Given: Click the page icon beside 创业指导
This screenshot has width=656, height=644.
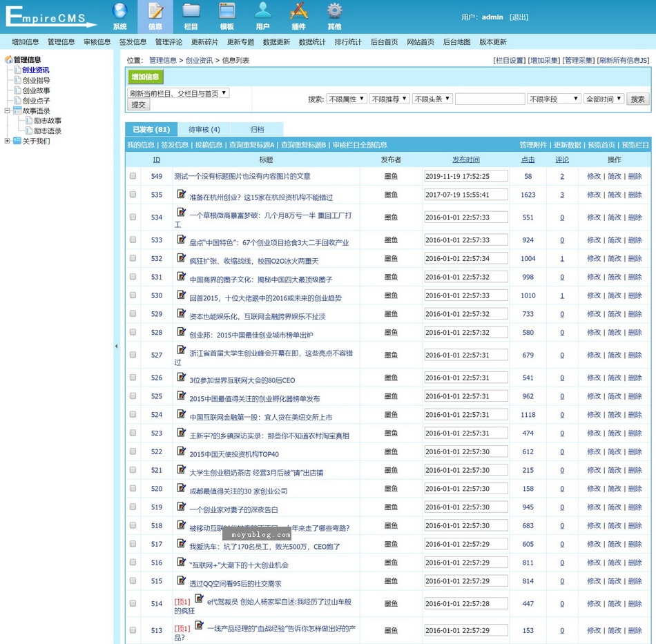Looking at the screenshot, I should point(17,80).
